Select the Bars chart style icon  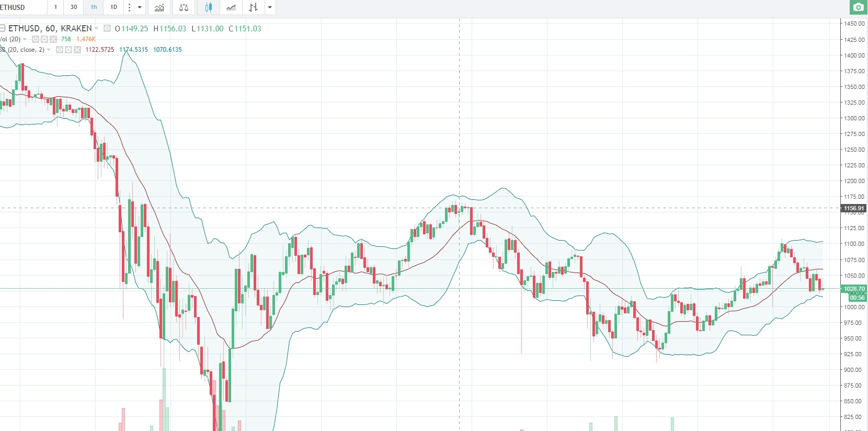click(253, 7)
